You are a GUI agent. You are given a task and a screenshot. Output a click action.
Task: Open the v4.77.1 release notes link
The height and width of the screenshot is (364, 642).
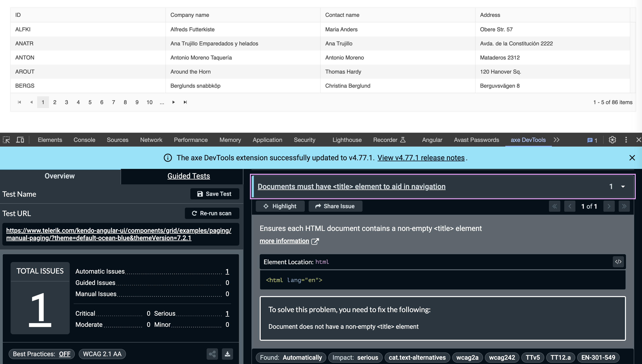(421, 158)
